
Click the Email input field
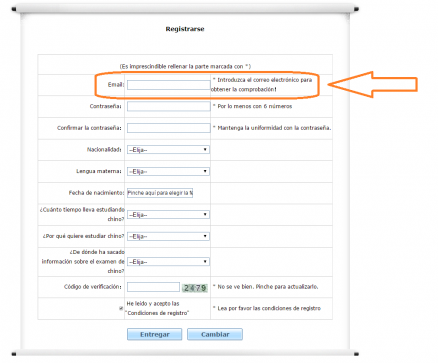click(169, 85)
